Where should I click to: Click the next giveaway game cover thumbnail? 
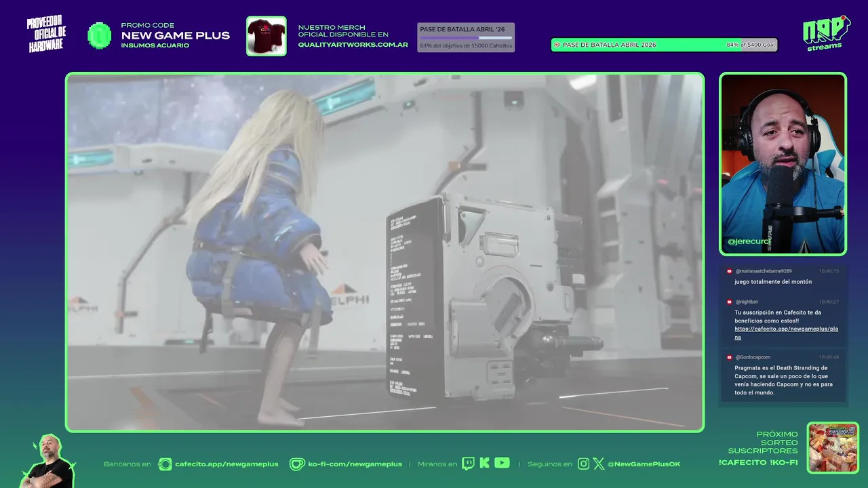point(833,447)
